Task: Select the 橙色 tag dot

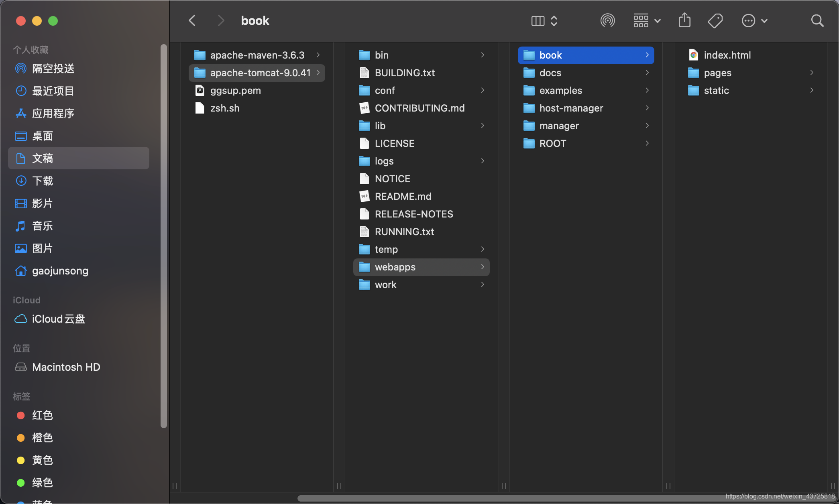Action: 21,437
